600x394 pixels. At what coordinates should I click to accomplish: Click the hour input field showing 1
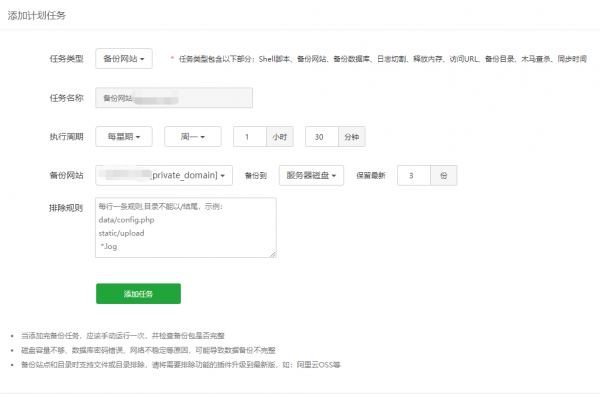250,137
